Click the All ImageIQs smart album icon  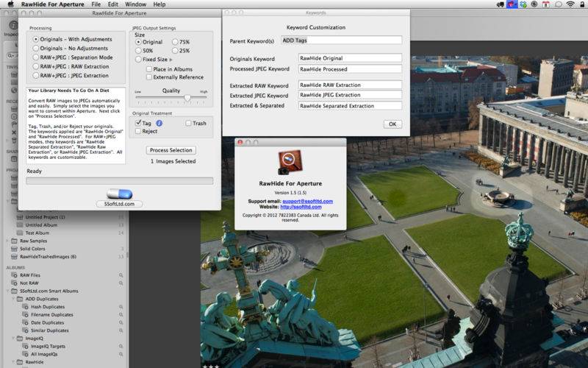(26, 354)
